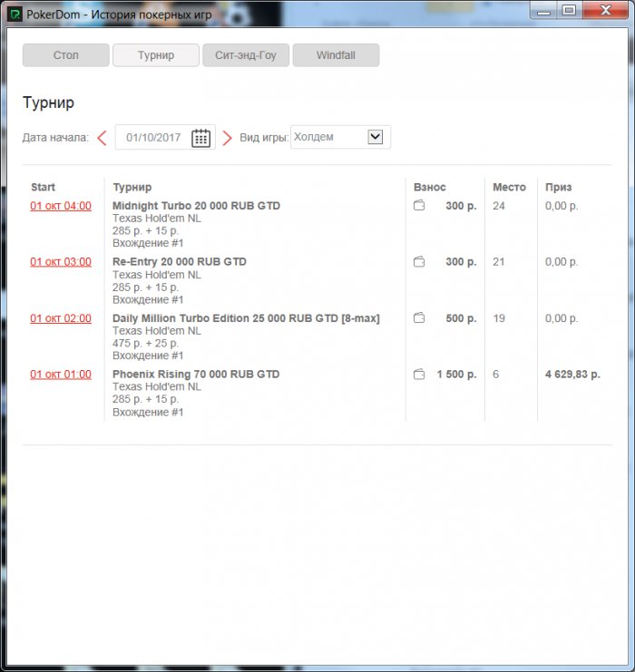Click Midnight Turbo 20 000 RUB GTD
635x672 pixels.
[x=196, y=206]
